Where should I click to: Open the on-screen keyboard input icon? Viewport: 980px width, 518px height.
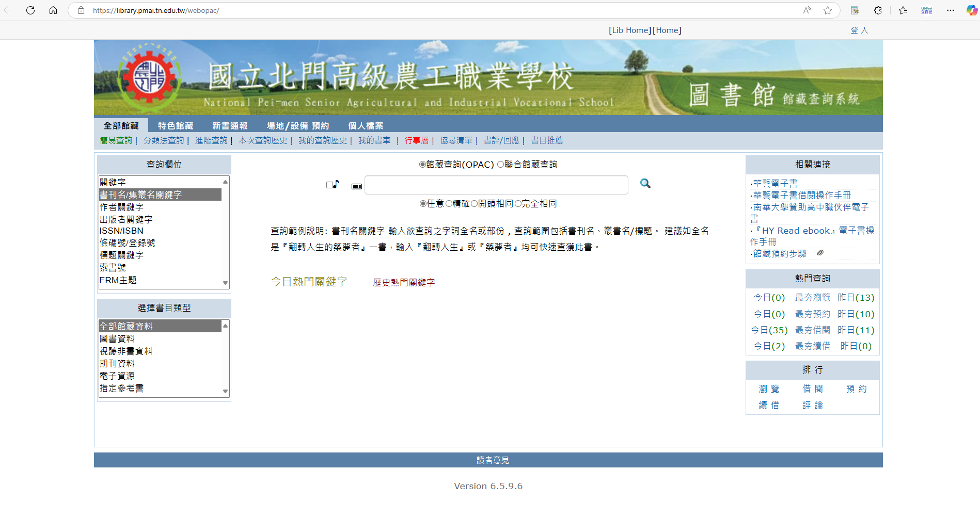click(356, 186)
